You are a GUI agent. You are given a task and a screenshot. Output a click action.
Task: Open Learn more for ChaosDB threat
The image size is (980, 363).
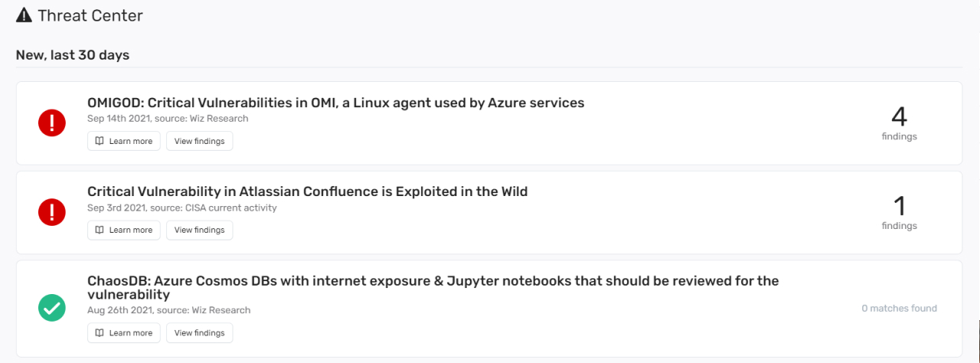click(x=124, y=332)
